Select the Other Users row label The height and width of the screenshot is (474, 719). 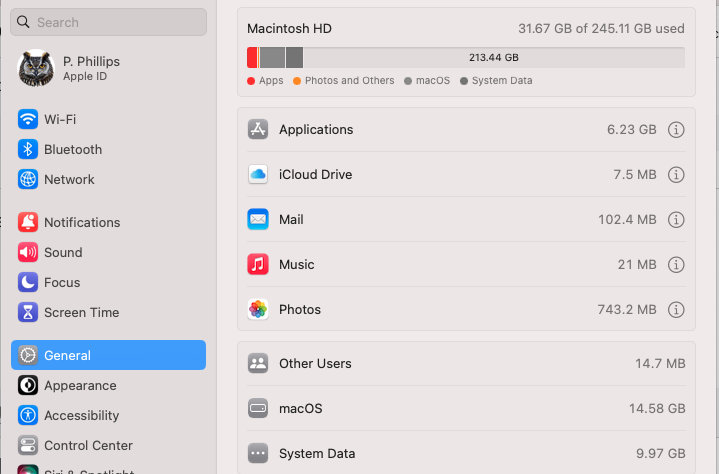[x=315, y=364]
